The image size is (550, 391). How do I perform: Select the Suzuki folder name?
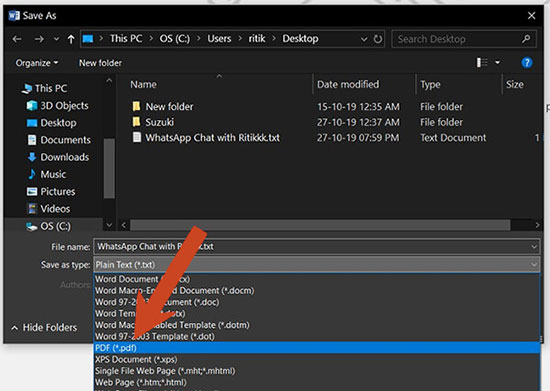click(160, 122)
